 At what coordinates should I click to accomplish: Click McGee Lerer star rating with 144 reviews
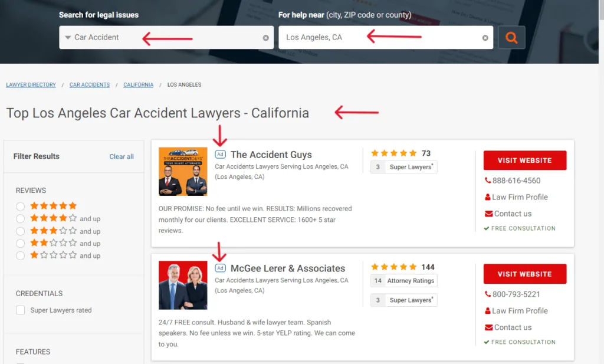393,267
